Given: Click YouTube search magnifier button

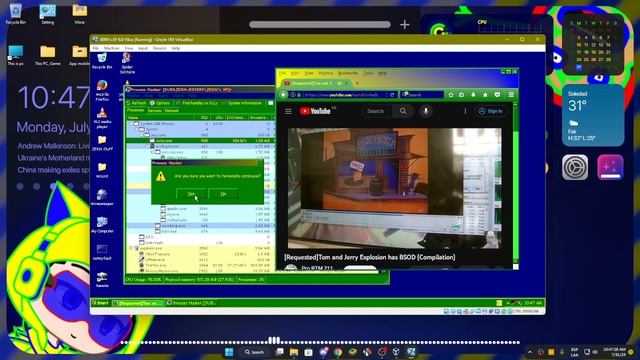Looking at the screenshot, I should [403, 111].
